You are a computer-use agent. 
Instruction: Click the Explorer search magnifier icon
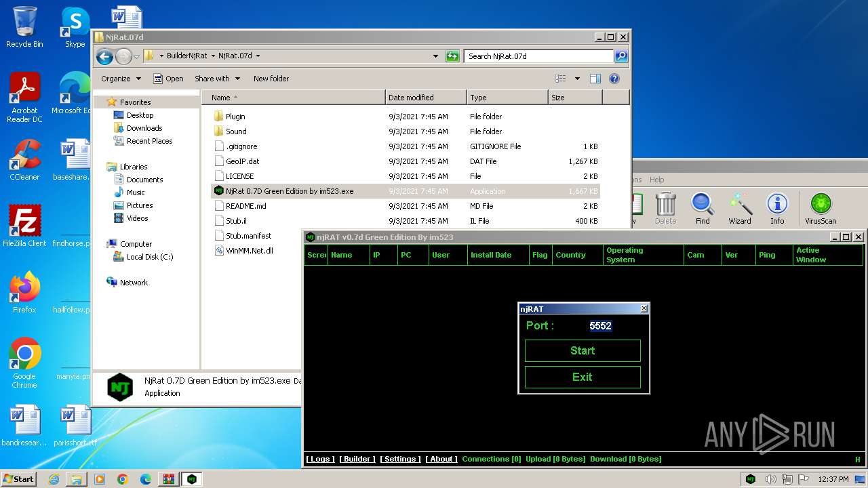pos(620,56)
